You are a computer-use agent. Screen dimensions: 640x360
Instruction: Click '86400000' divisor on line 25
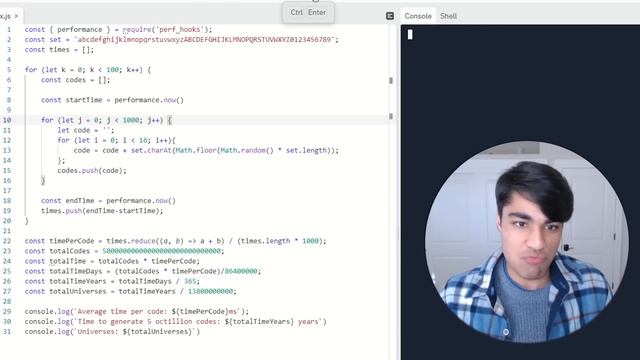pyautogui.click(x=241, y=271)
